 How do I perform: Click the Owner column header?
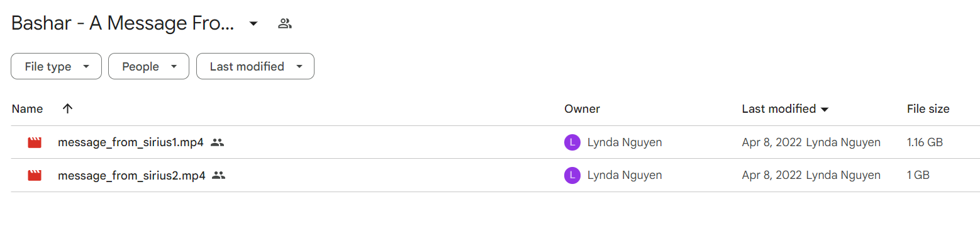(582, 109)
